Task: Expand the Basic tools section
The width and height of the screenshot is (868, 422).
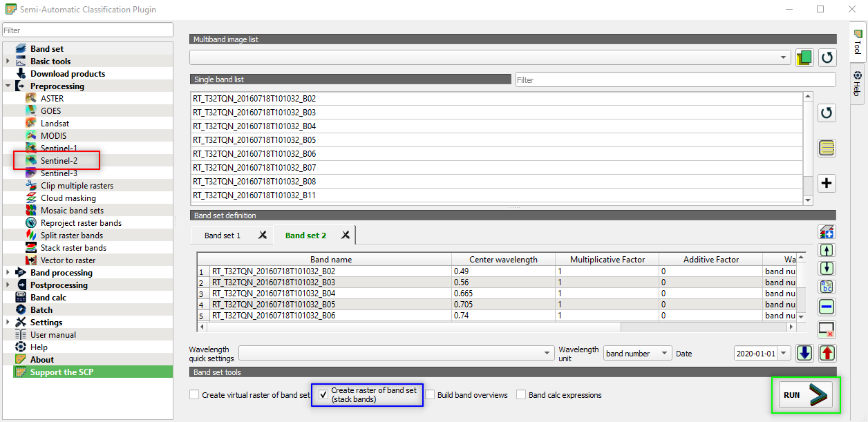Action: click(7, 61)
